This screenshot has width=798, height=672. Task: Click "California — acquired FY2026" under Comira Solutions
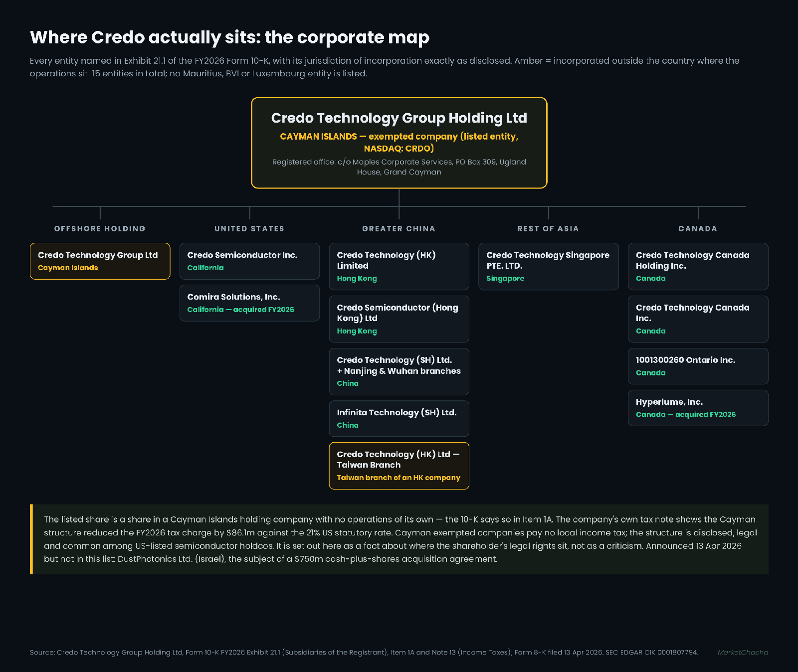[240, 310]
